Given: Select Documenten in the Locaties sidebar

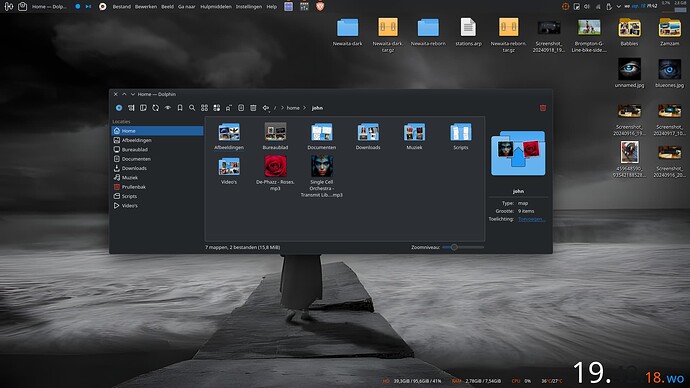Looking at the screenshot, I should point(158,159).
